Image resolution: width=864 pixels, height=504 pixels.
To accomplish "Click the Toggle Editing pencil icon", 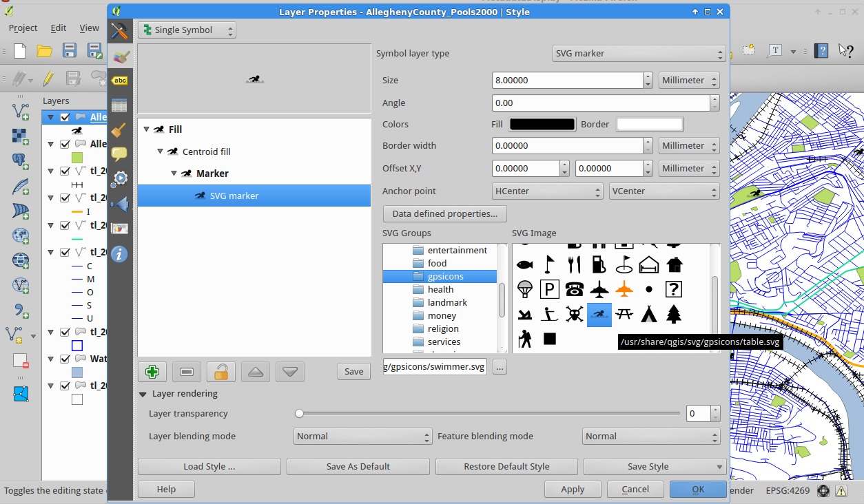I will coord(48,79).
